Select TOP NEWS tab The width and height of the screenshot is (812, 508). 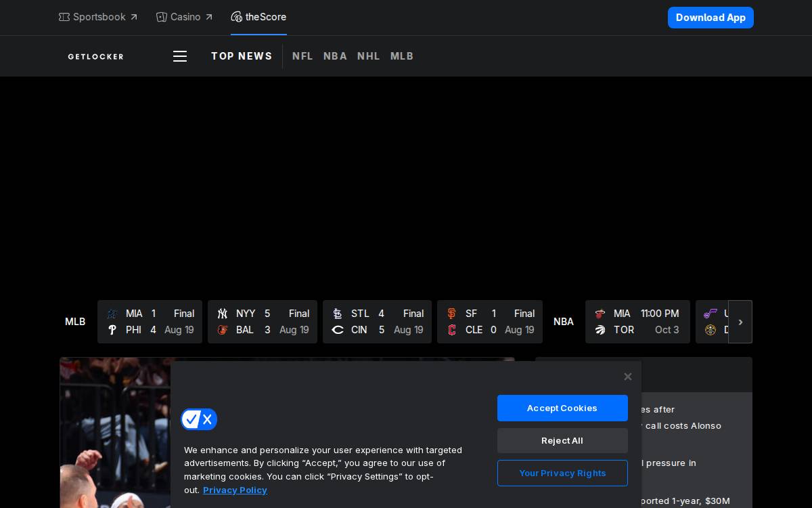pos(242,56)
